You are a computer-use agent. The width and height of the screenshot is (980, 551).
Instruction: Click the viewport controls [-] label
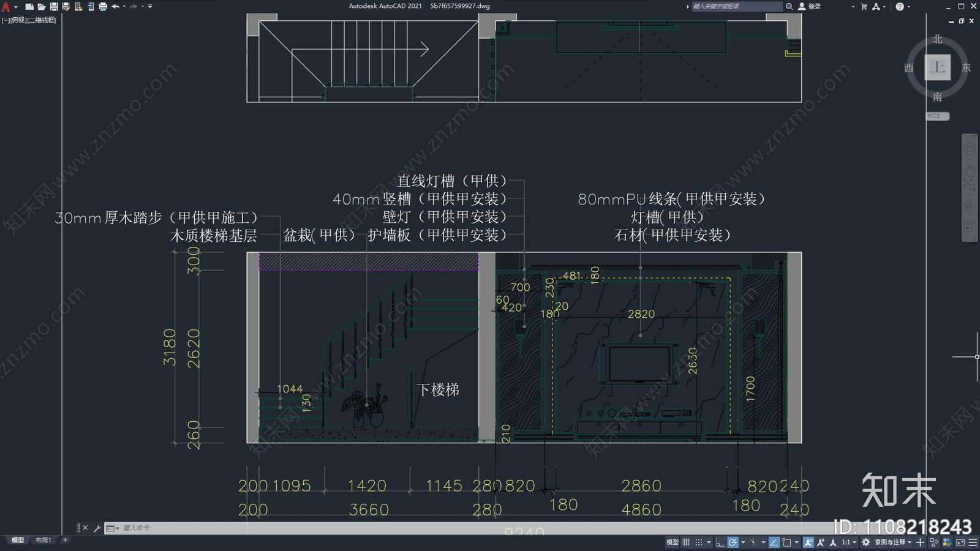pos(6,20)
